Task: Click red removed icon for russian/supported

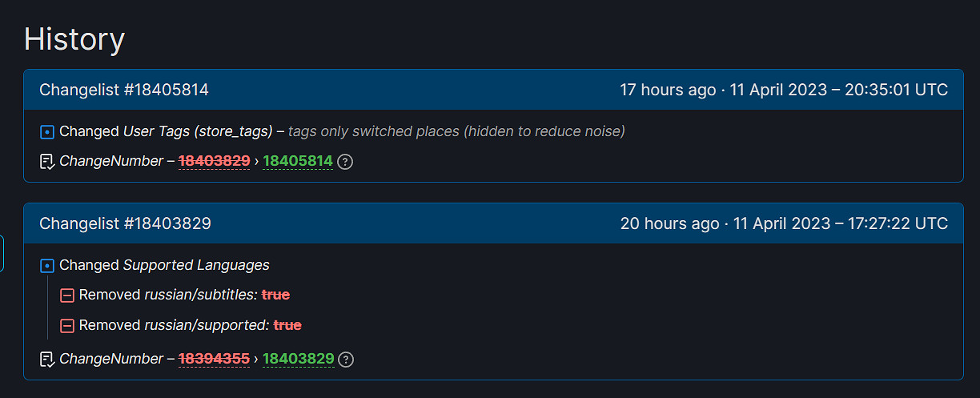Action: tap(67, 326)
